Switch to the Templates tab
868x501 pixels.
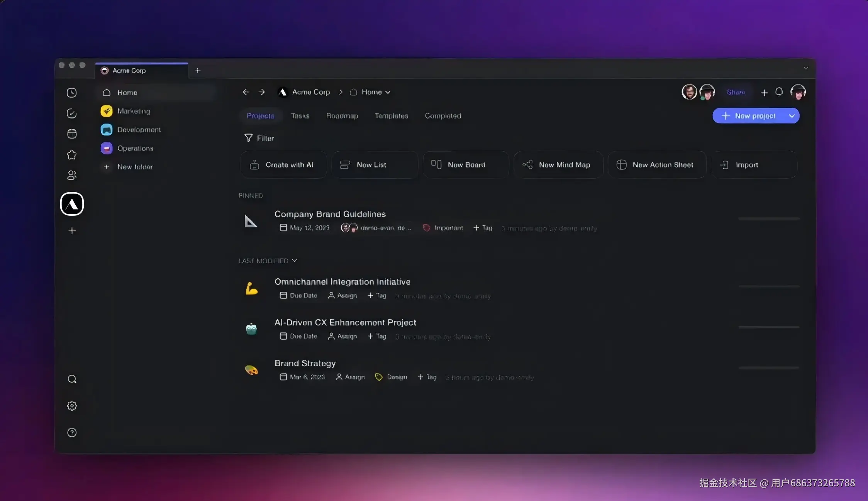pyautogui.click(x=391, y=116)
